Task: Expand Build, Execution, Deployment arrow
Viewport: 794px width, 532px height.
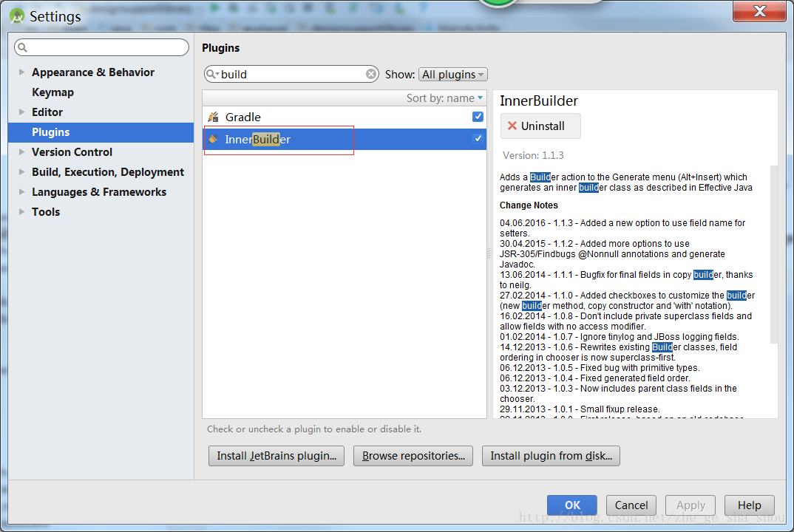Action: point(21,171)
